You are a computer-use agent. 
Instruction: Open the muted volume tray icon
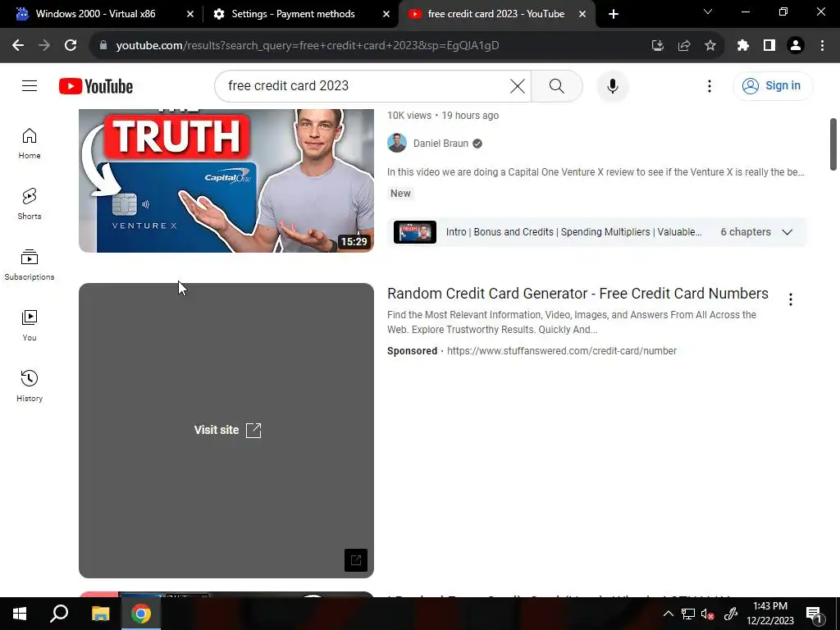click(708, 614)
